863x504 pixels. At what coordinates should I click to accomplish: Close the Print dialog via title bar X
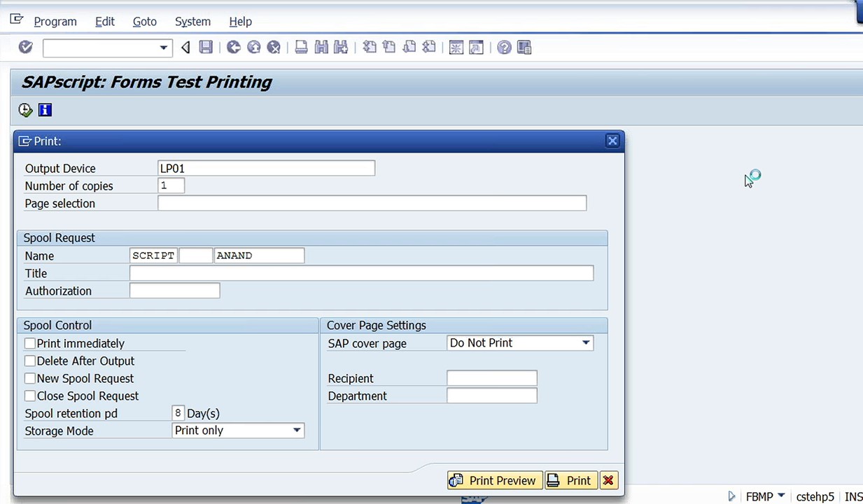coord(612,141)
